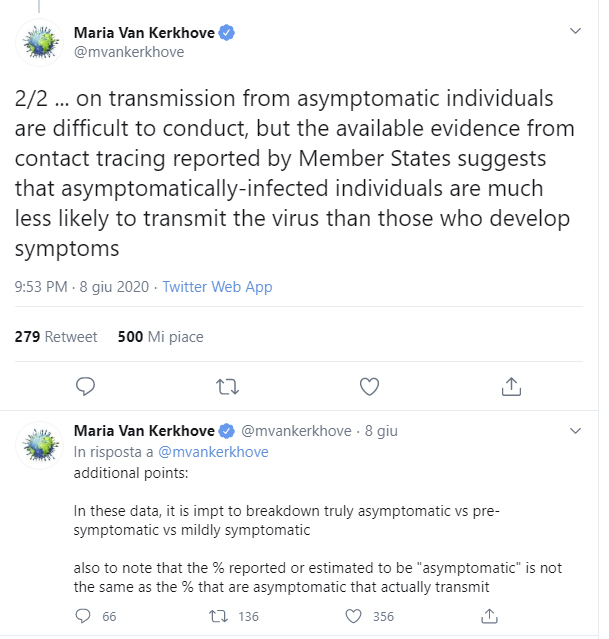Viewport: 609px width, 639px height.
Task: Open Maria Van Kerkhove's profile picture
Action: (x=40, y=42)
